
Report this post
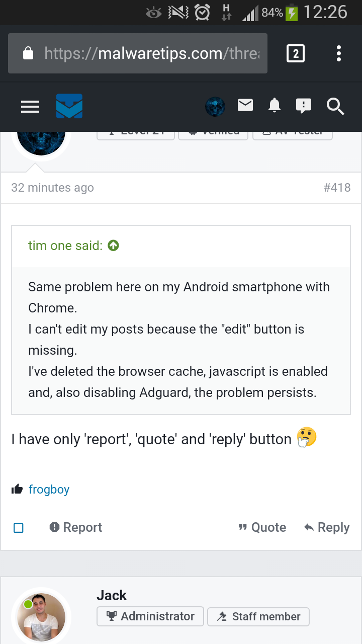[75, 527]
